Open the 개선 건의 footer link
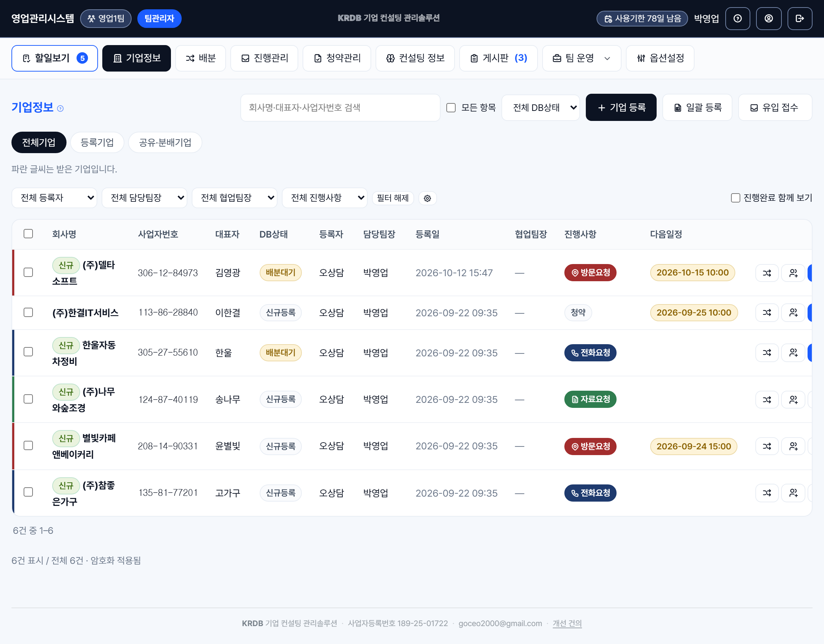The height and width of the screenshot is (644, 824). tap(567, 623)
